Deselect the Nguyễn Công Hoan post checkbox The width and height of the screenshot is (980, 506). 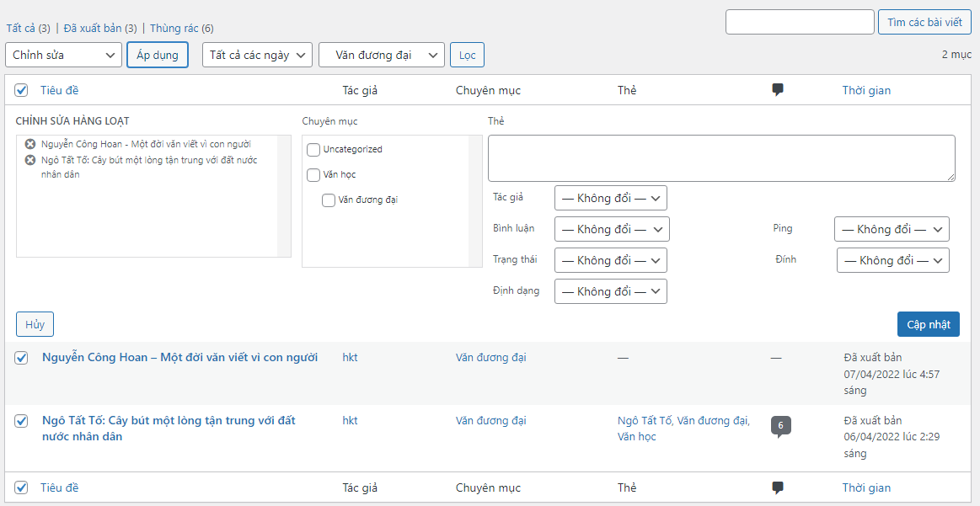22,358
